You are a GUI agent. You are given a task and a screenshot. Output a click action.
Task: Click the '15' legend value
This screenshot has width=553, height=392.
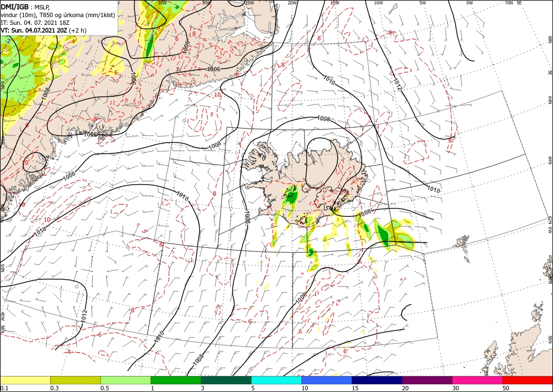355,388
